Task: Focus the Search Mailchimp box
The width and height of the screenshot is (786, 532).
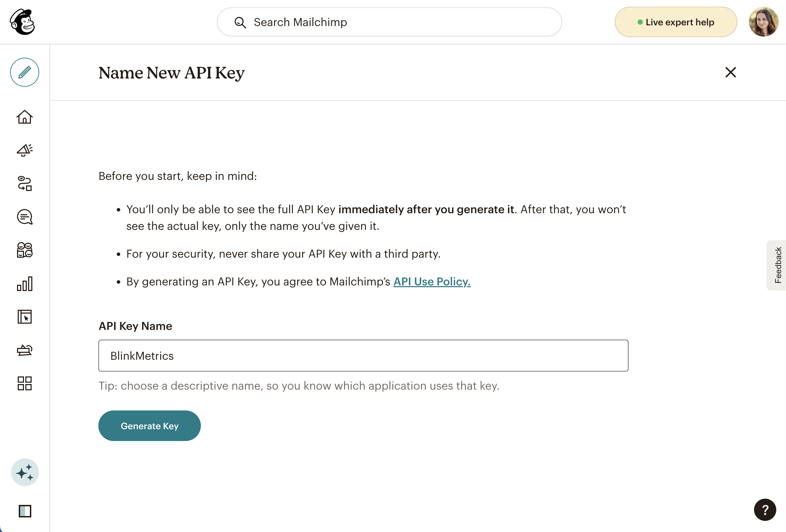Action: click(389, 22)
